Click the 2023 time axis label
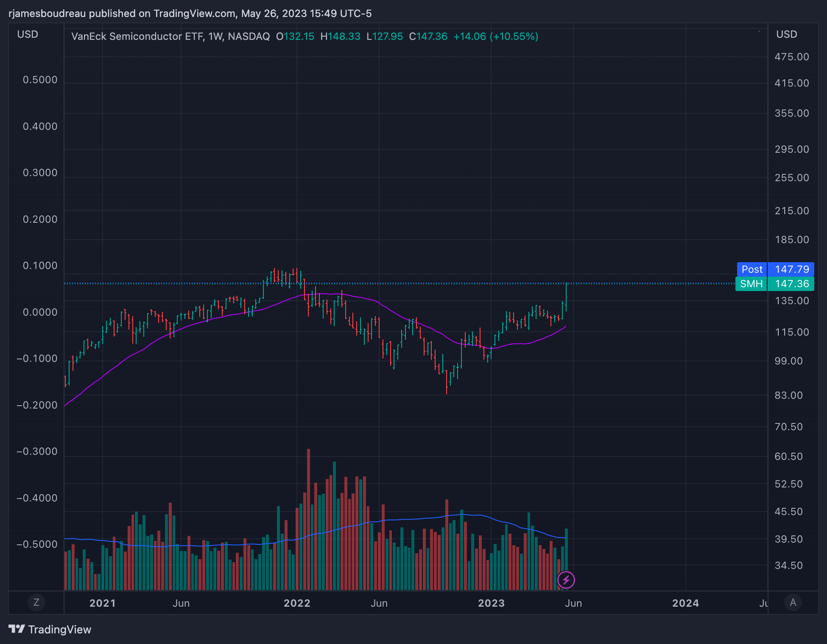Screen dimensions: 827x644 point(491,603)
